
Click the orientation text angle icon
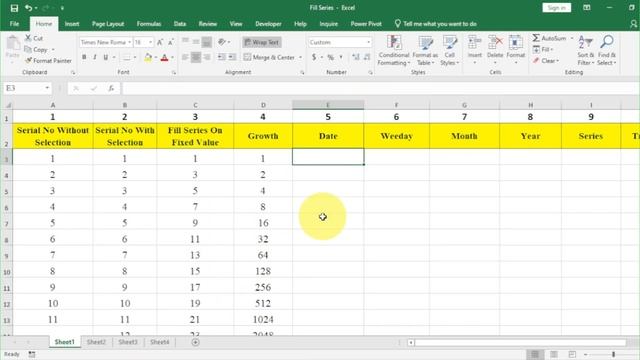pos(222,42)
